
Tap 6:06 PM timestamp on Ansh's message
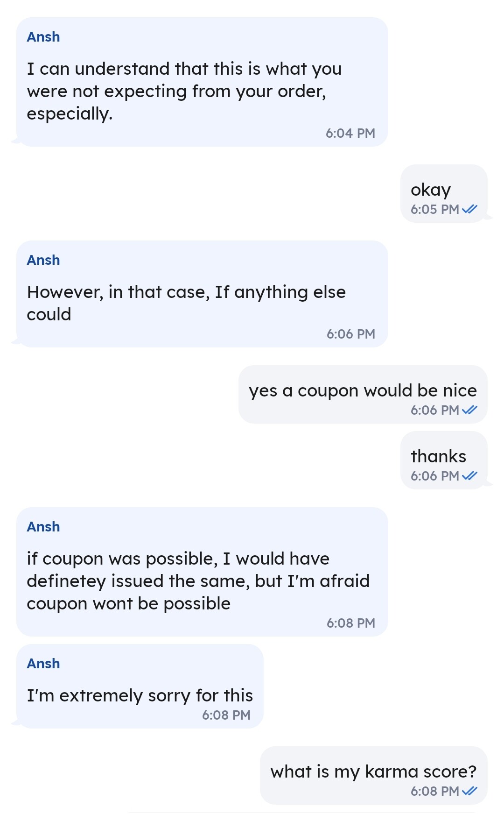click(350, 334)
